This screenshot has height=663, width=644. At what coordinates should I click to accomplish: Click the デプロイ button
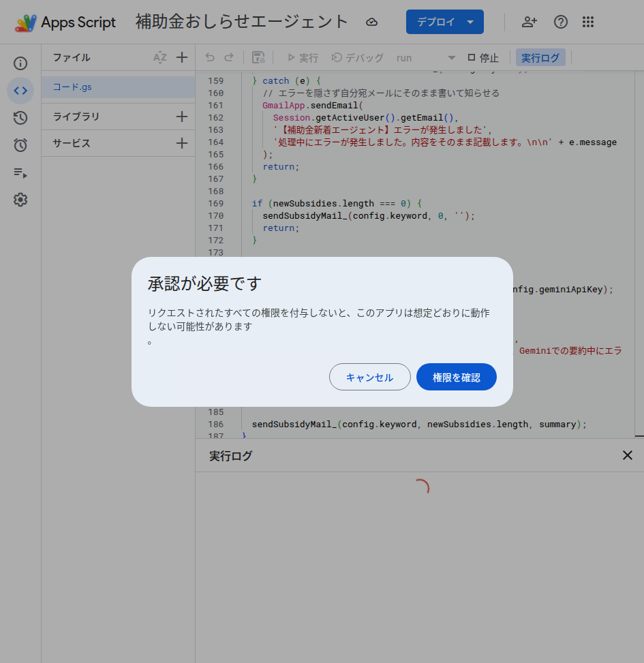pos(445,22)
